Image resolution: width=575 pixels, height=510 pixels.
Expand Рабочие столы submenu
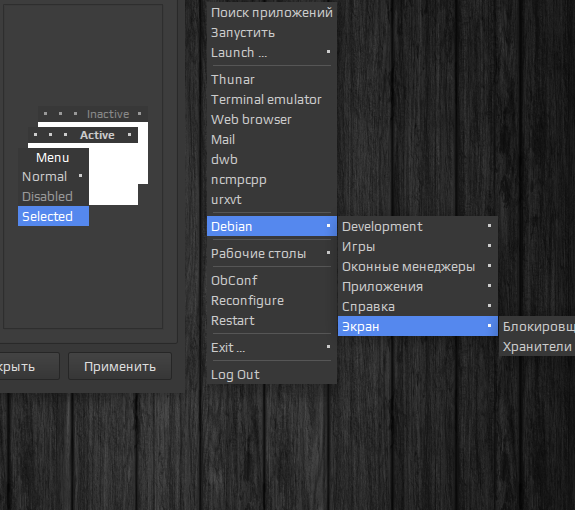click(x=272, y=253)
